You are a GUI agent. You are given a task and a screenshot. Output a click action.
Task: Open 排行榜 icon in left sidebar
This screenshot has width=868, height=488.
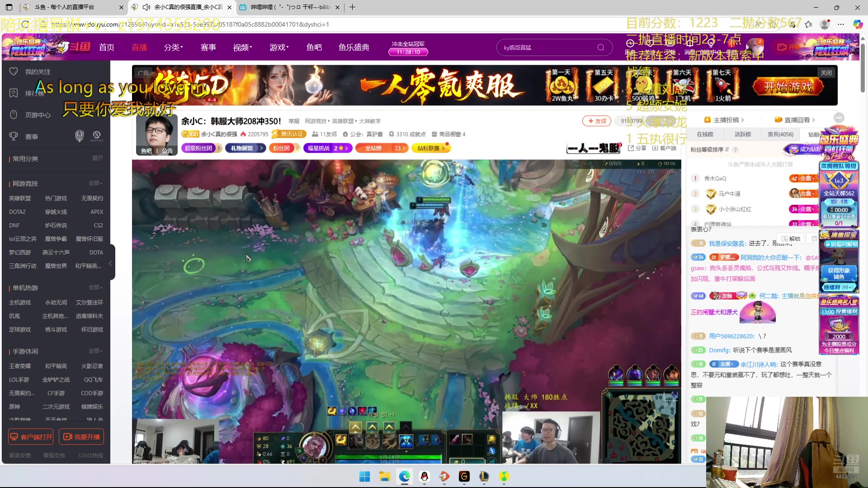click(14, 93)
